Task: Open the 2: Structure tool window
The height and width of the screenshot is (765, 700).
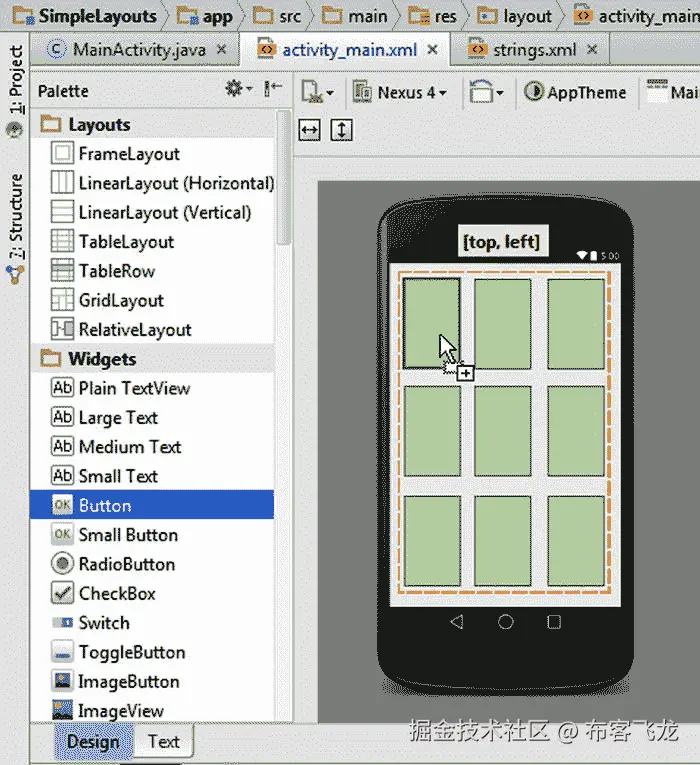Action: click(x=16, y=217)
